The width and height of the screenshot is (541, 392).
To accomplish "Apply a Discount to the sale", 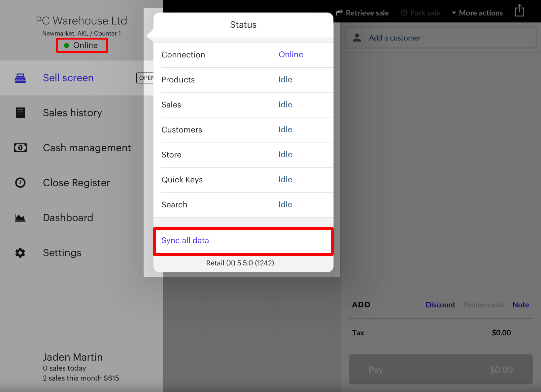I will [440, 305].
